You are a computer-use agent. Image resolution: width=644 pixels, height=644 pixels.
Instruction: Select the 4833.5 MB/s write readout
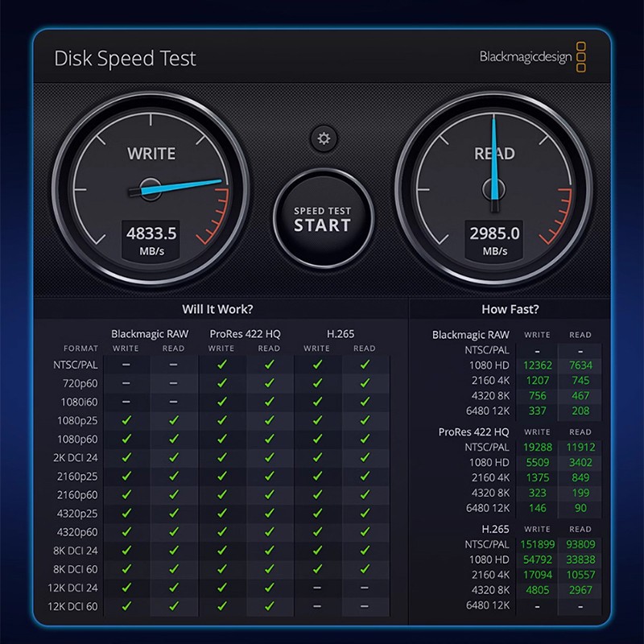pyautogui.click(x=151, y=240)
